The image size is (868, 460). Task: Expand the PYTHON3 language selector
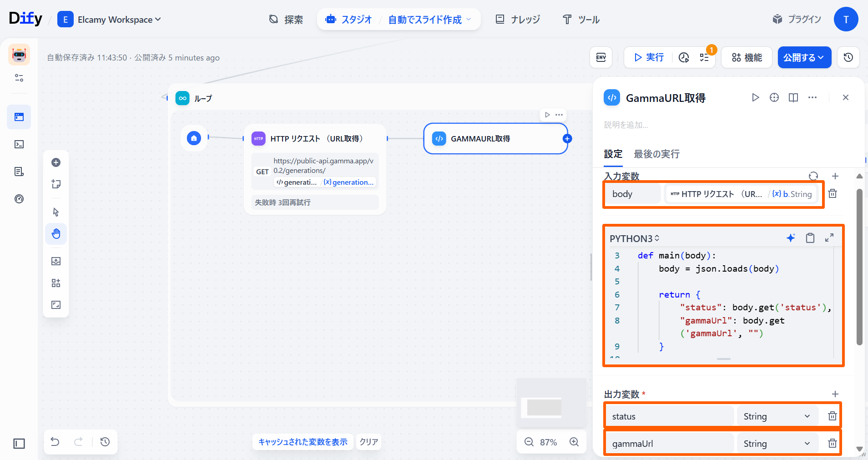pos(634,238)
